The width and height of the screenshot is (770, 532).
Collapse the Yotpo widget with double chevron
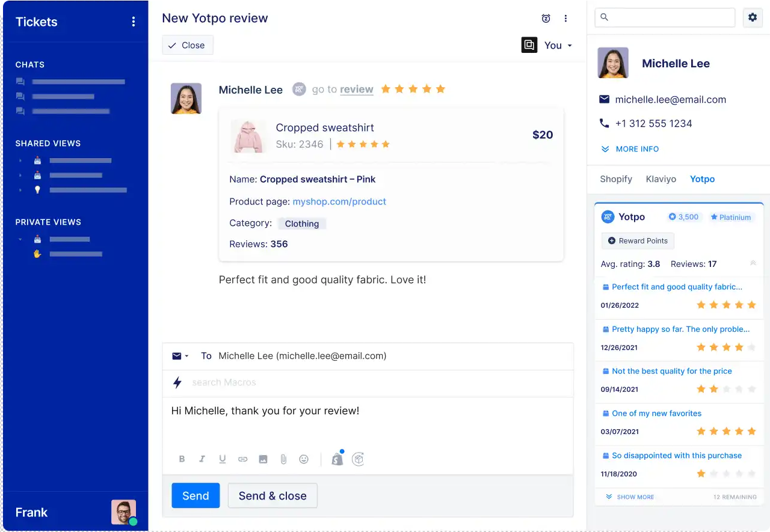[x=753, y=263]
